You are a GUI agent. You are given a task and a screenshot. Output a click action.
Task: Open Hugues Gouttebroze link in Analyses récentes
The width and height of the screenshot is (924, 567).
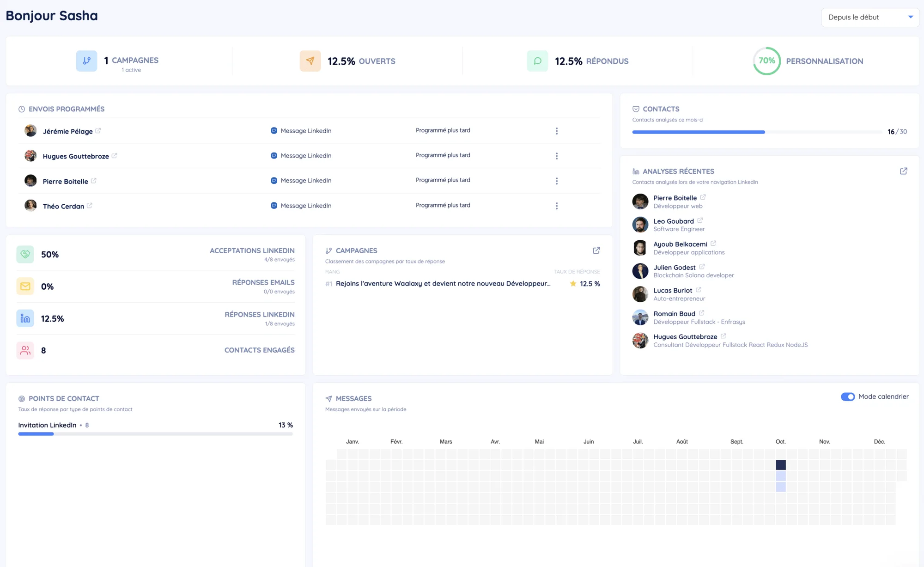[x=723, y=336]
